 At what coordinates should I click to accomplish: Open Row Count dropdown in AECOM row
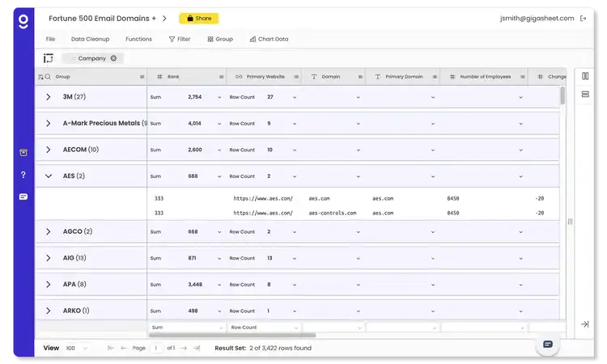(x=295, y=150)
